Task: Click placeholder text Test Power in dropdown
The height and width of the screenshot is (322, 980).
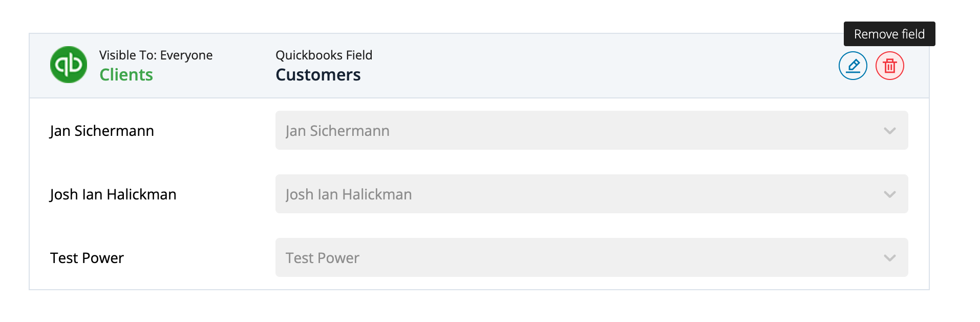Action: [x=323, y=258]
